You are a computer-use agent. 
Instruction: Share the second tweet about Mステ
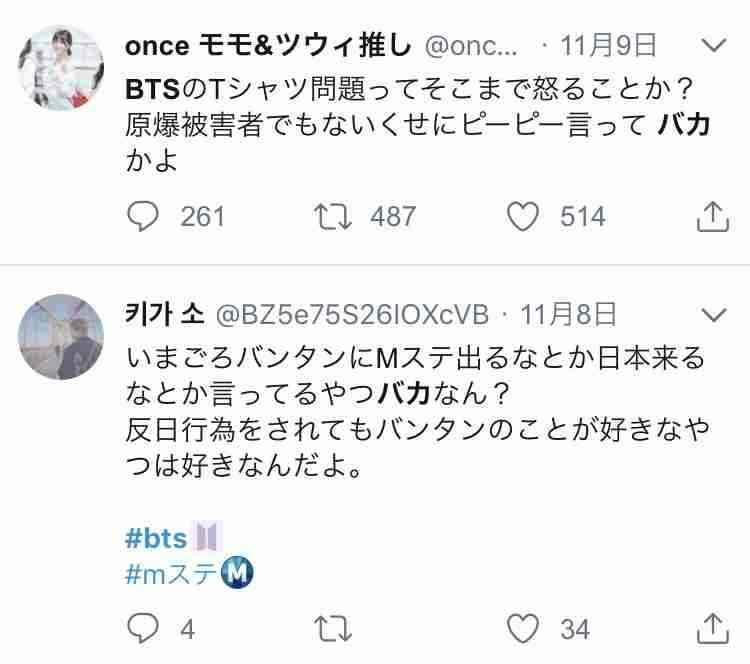pyautogui.click(x=713, y=629)
